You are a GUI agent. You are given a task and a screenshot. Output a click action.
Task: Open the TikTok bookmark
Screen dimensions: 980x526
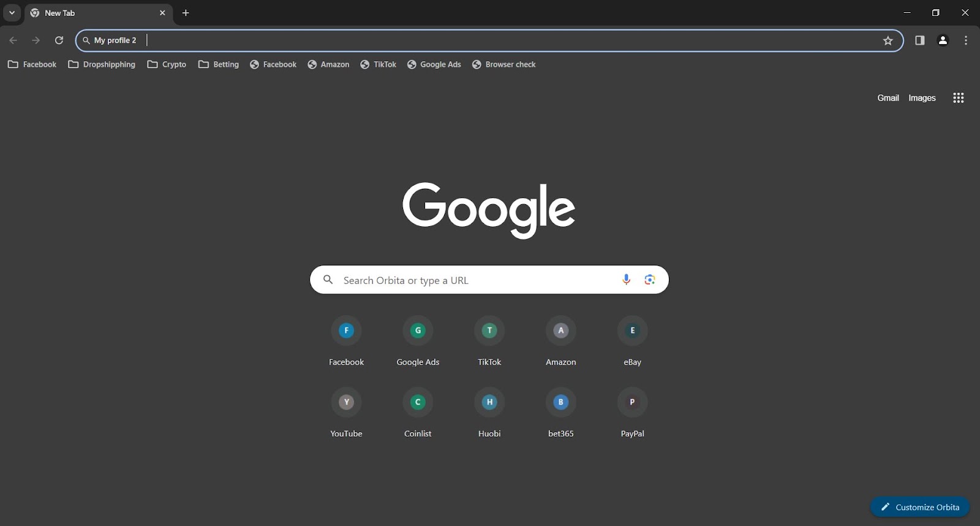(x=379, y=64)
